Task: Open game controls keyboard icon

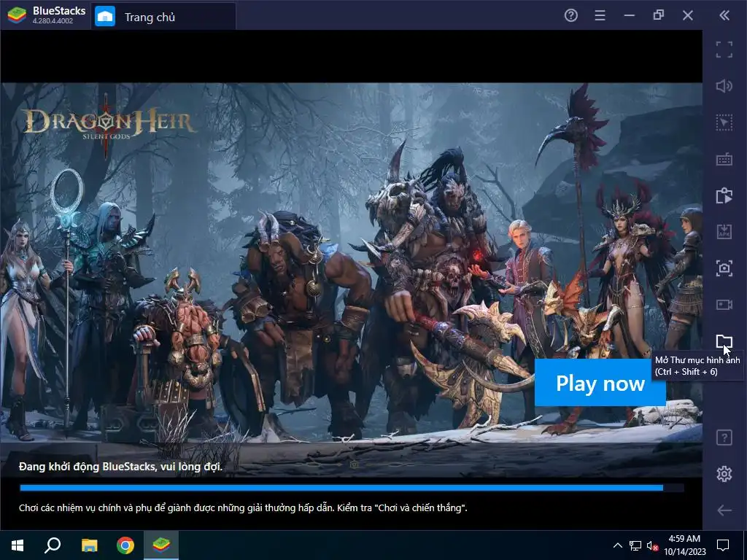Action: click(724, 159)
